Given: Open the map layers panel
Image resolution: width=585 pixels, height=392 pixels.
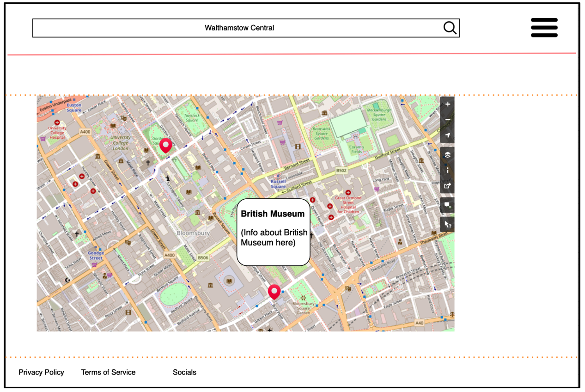Looking at the screenshot, I should (447, 155).
